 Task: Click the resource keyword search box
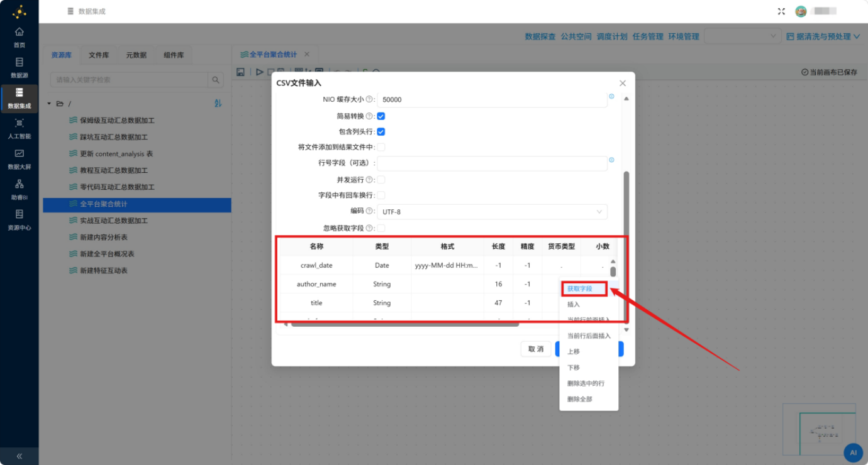[129, 80]
